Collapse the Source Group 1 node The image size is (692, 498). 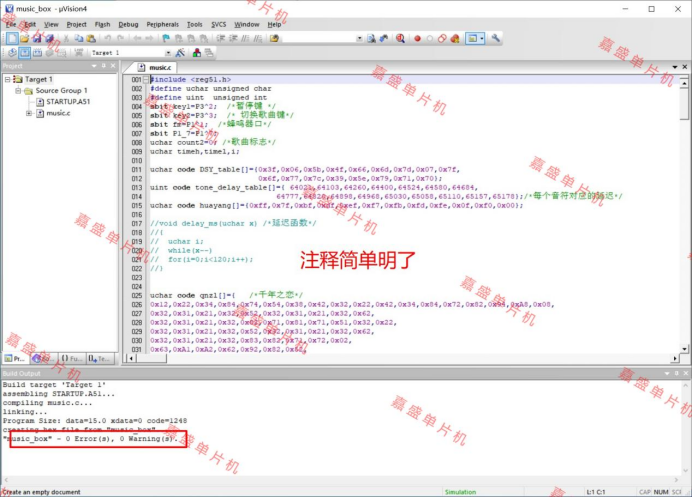18,91
